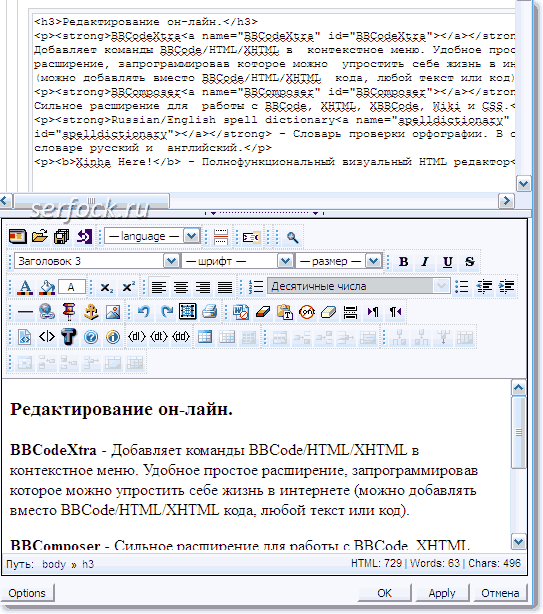
Task: Click the Options button
Action: pos(27,593)
